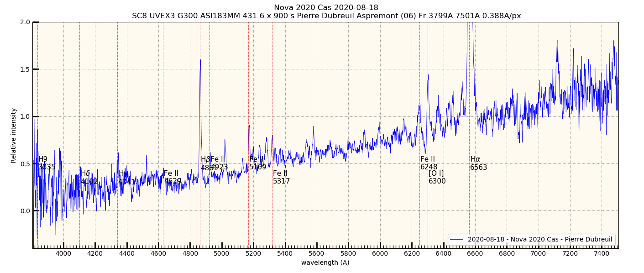Click the Fe II 4923 label

point(220,163)
